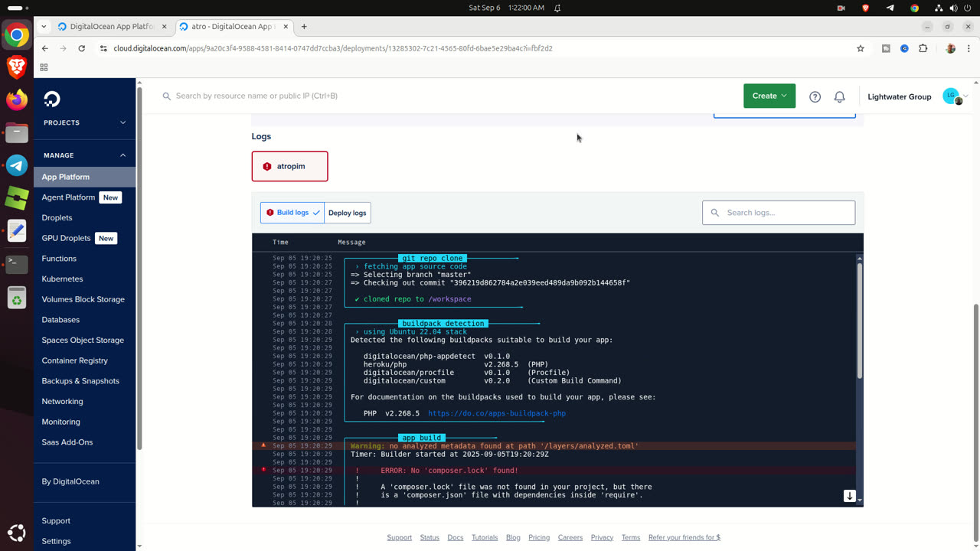Launch Brave browser from the dock
Screen dimensions: 980x551
coord(17,67)
